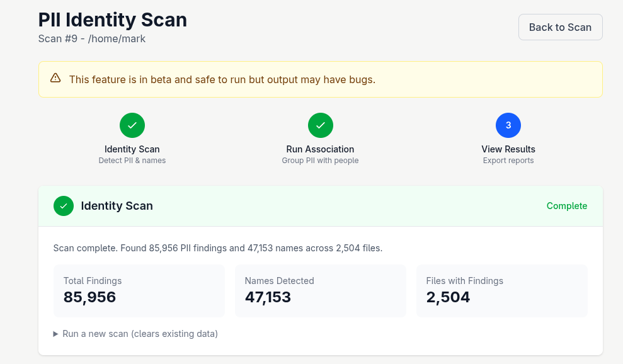Click the Identity Scan step checkmark circle
The image size is (623, 364).
click(x=132, y=125)
